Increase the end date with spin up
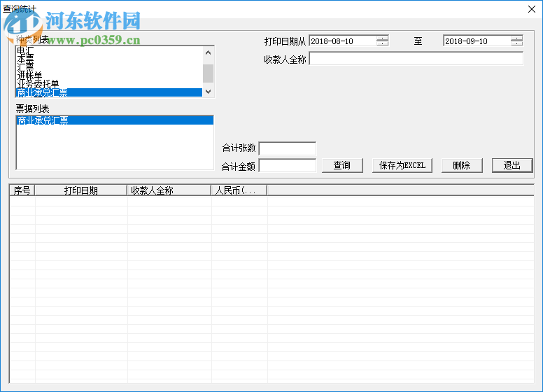The width and height of the screenshot is (543, 392). [516, 38]
